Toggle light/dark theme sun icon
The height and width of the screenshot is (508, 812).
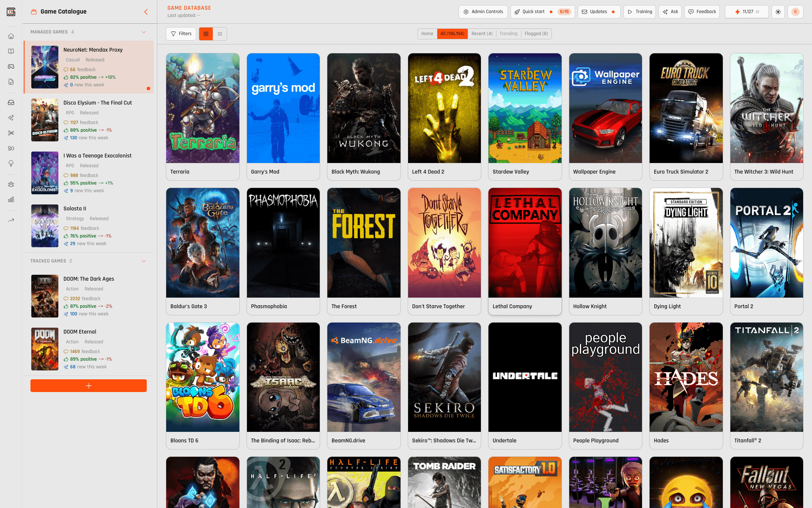778,12
